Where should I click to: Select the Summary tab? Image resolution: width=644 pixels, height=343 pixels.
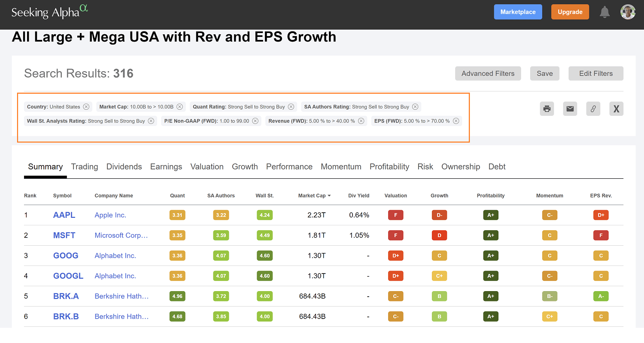tap(46, 167)
